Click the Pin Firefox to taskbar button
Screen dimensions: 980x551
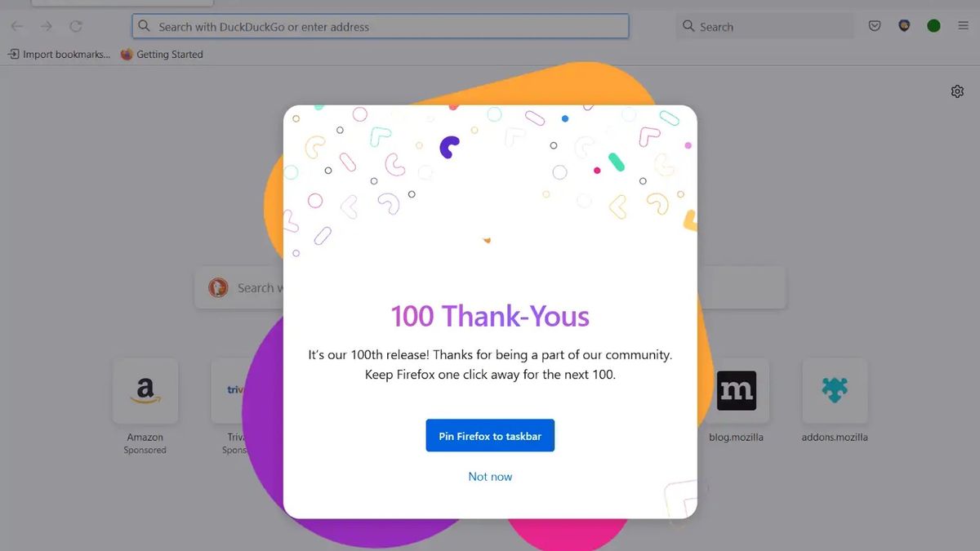coord(490,436)
